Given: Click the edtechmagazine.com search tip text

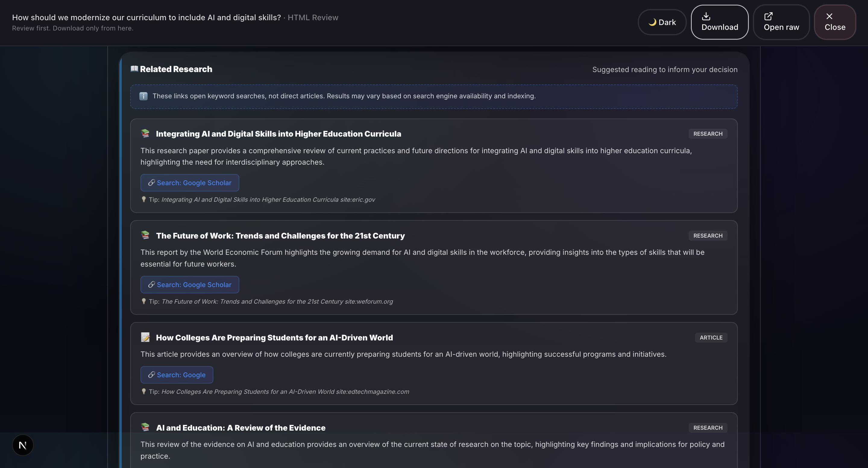Looking at the screenshot, I should point(285,391).
